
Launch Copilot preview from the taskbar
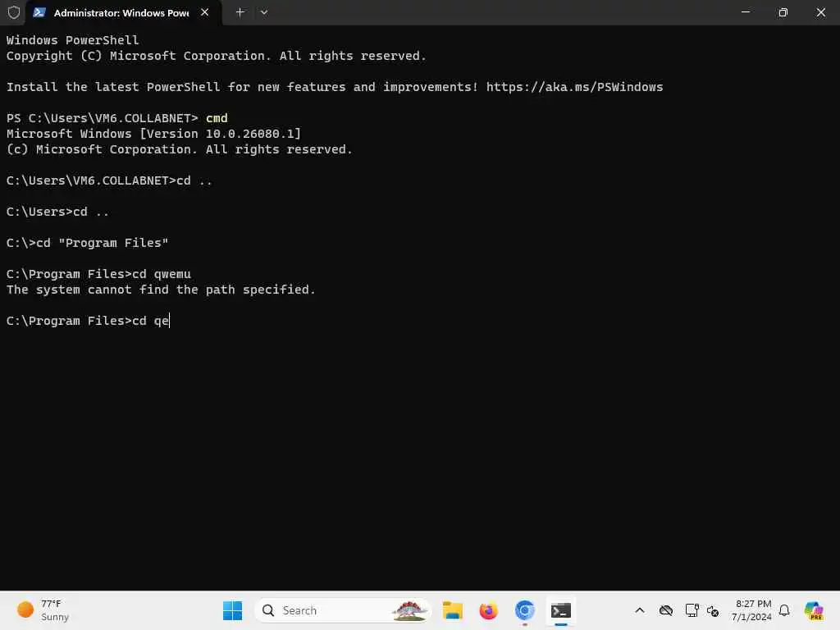coord(814,610)
